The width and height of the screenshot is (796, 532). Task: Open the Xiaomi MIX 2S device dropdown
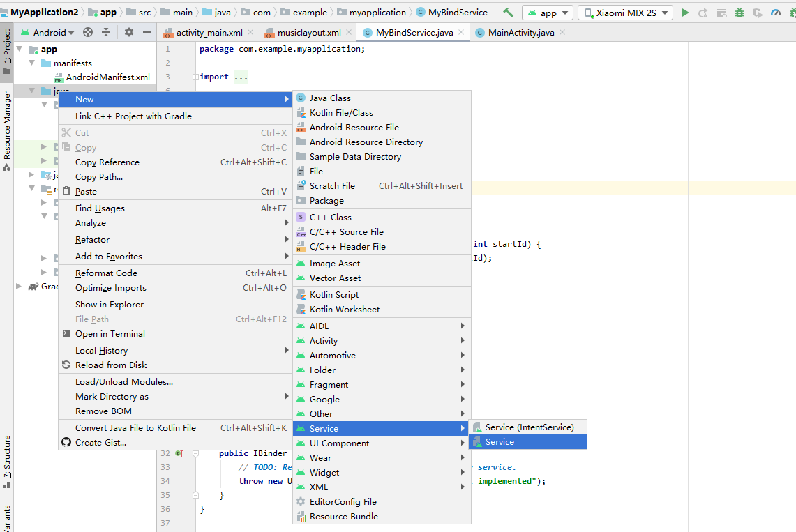pyautogui.click(x=625, y=13)
